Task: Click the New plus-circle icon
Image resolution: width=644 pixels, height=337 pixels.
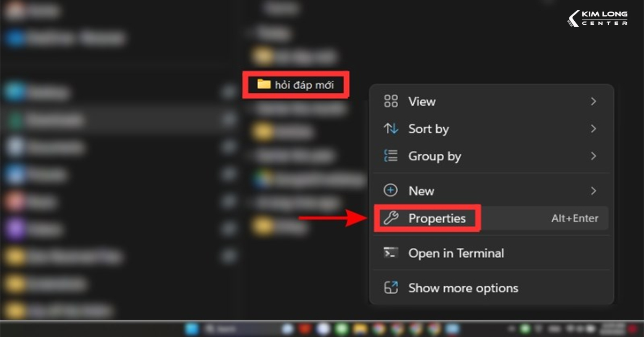Action: click(391, 191)
